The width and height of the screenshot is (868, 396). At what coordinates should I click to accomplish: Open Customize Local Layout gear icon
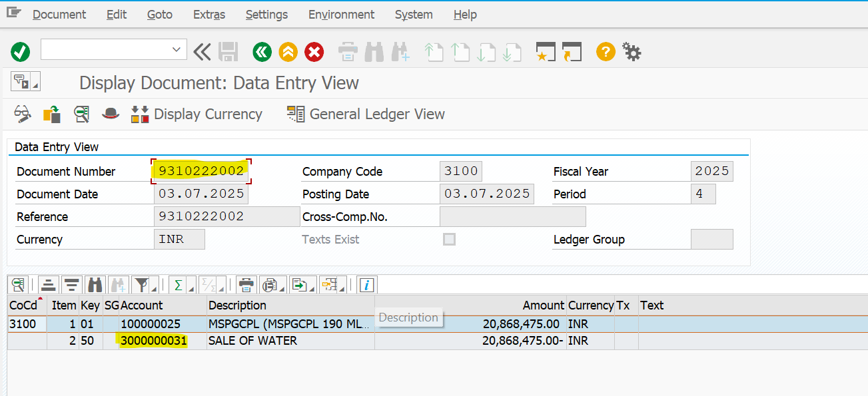631,51
